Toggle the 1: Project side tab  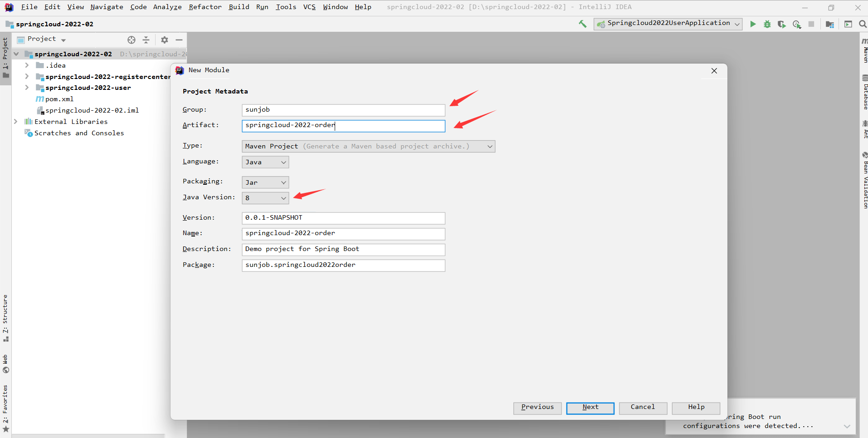[x=5, y=58]
